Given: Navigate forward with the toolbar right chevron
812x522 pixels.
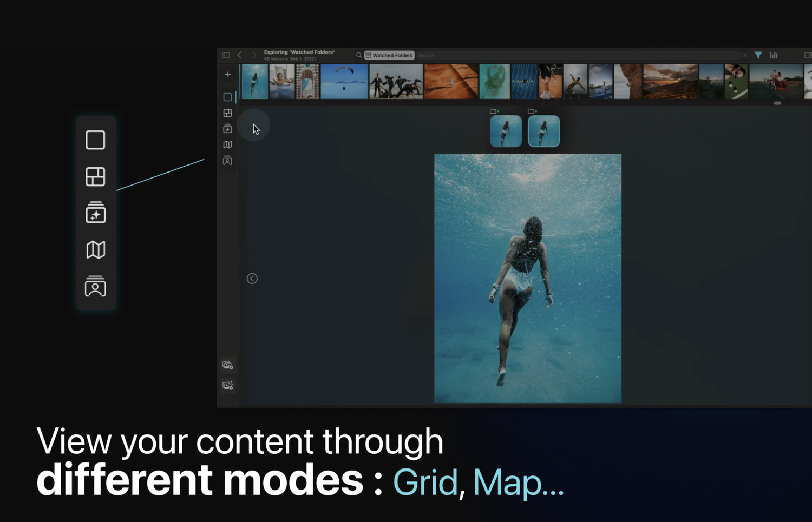Looking at the screenshot, I should click(x=254, y=55).
